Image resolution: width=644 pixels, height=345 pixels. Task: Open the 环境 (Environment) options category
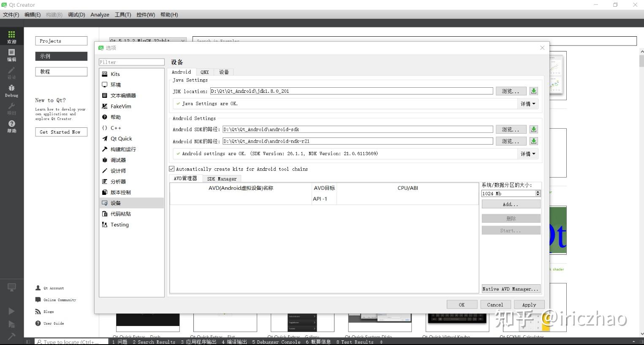[132, 85]
